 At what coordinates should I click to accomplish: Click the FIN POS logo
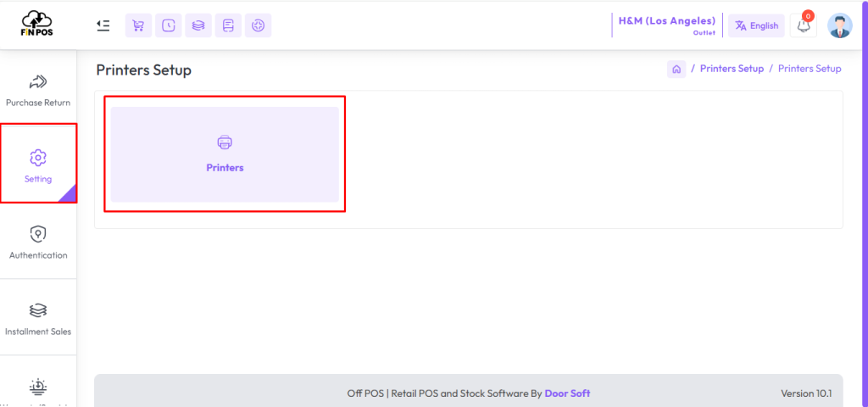click(37, 25)
